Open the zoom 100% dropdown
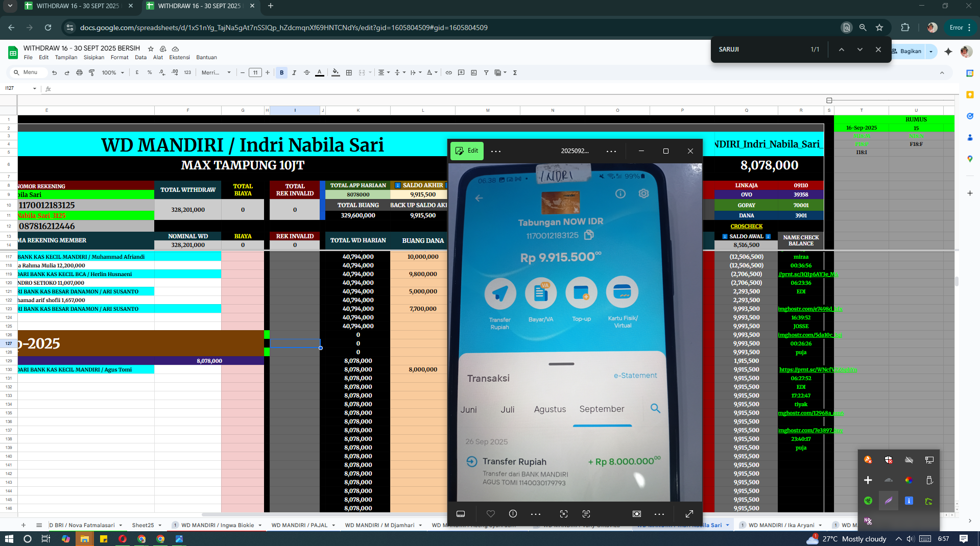The height and width of the screenshot is (546, 980). click(113, 72)
